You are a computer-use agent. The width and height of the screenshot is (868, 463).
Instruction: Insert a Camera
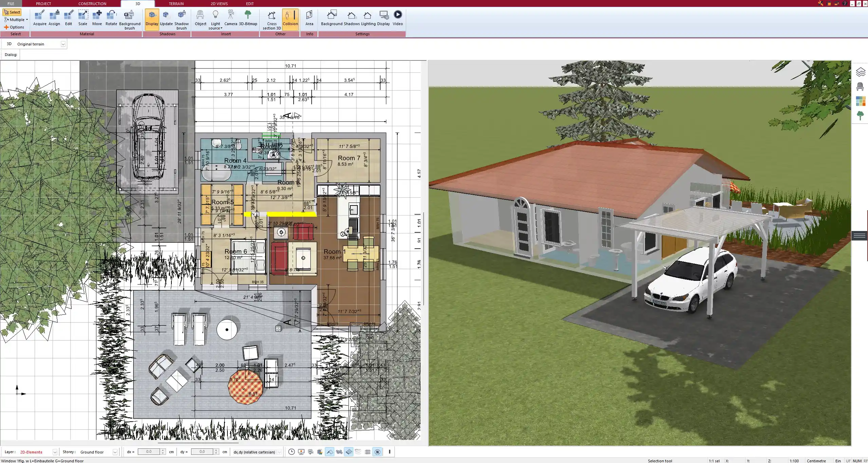coord(231,18)
